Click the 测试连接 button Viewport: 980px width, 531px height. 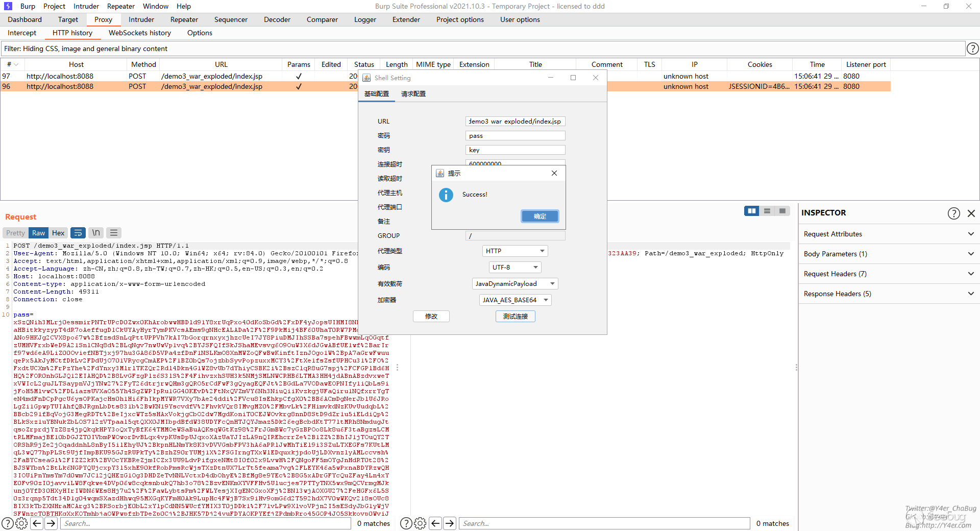click(515, 317)
